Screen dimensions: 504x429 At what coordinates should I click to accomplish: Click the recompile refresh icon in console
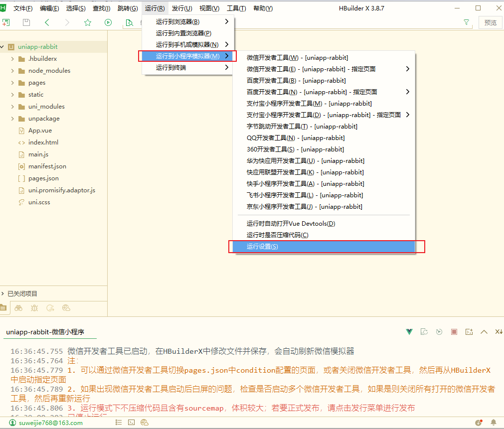coord(424,332)
